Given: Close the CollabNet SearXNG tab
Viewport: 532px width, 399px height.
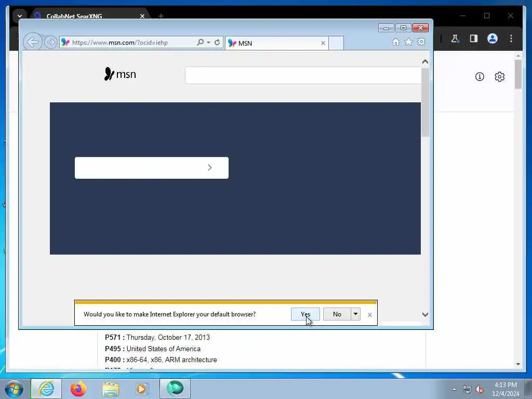Looking at the screenshot, I should pos(142,16).
